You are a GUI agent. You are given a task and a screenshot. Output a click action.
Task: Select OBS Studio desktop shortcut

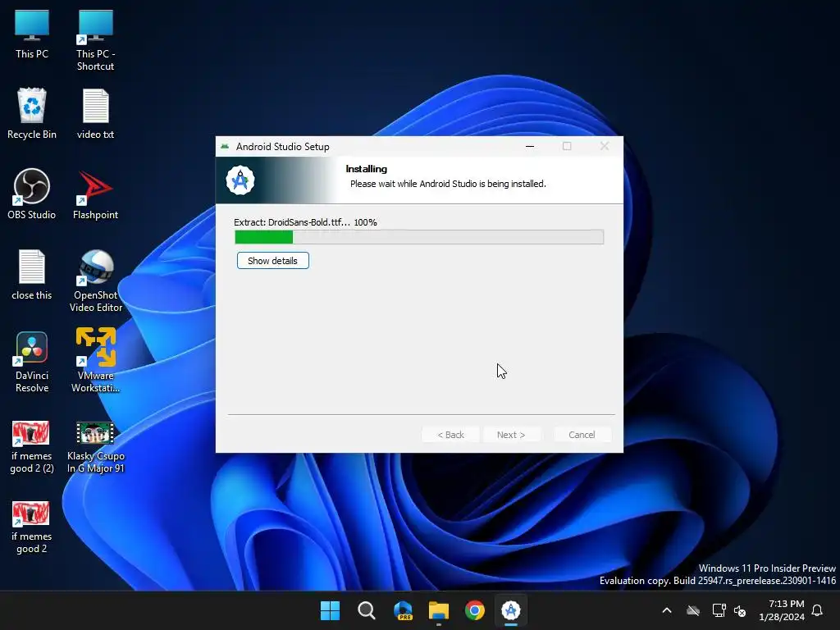click(x=32, y=194)
